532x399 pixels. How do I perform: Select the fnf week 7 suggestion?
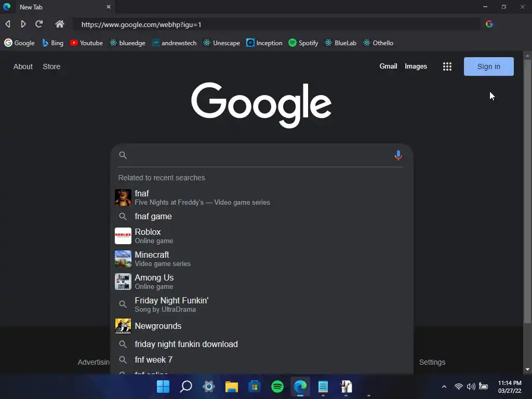(x=262, y=360)
